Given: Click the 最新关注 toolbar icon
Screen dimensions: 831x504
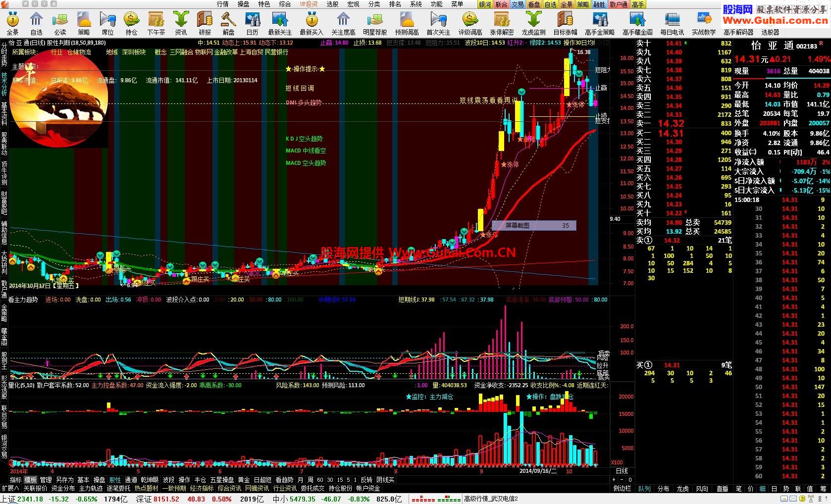Looking at the screenshot, I should 280,23.
